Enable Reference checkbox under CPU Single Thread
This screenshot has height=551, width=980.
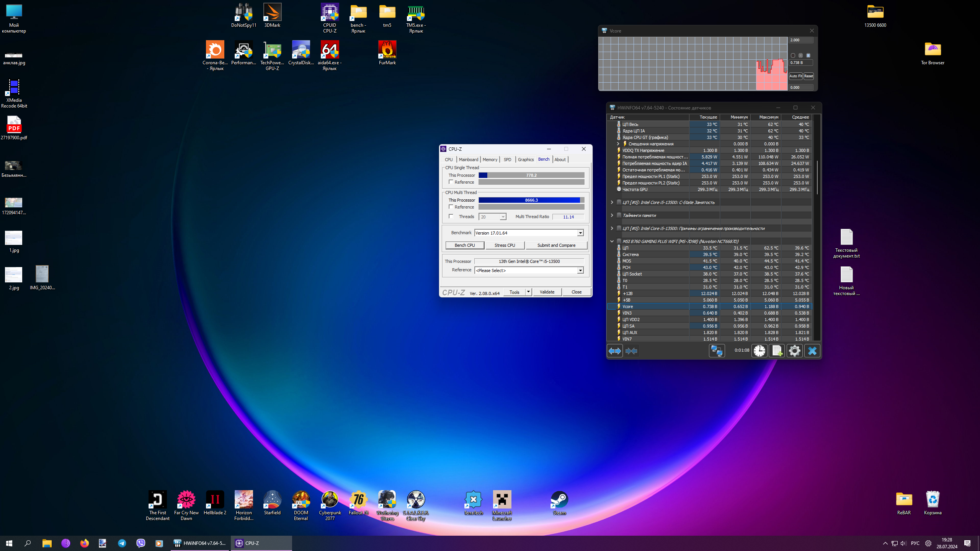(x=451, y=182)
